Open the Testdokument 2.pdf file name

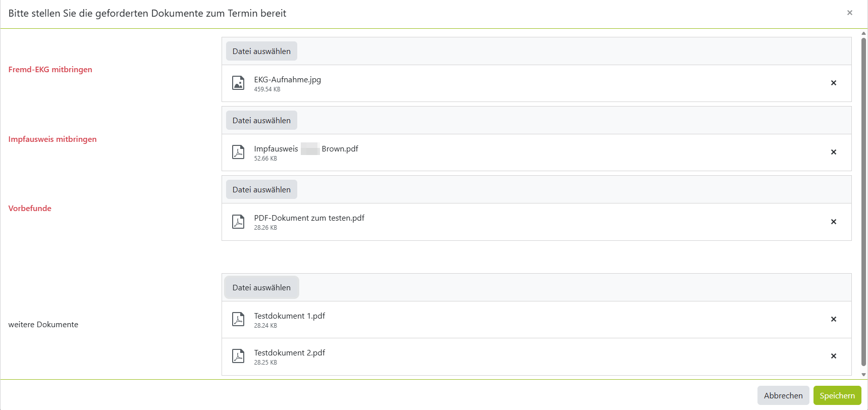click(289, 352)
